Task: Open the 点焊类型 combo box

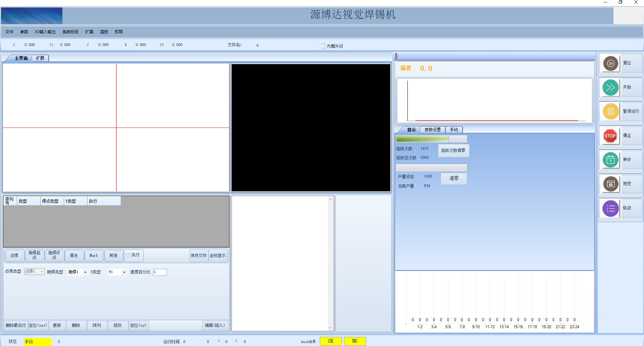Action: point(34,271)
